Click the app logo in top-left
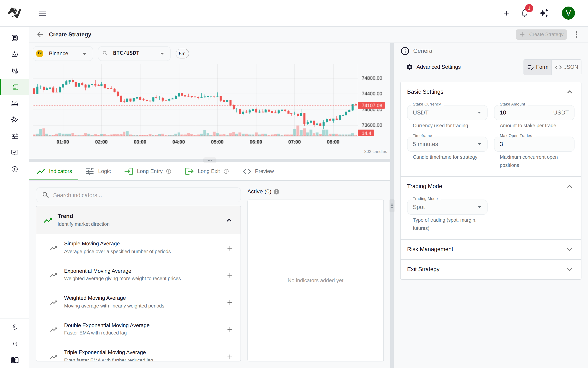588x368 pixels. point(14,13)
